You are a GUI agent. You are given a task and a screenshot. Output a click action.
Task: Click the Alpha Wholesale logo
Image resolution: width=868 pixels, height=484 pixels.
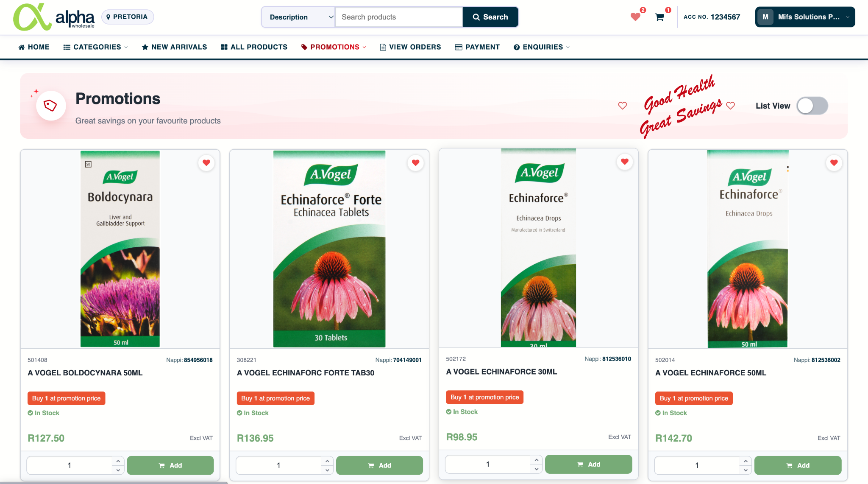(54, 17)
